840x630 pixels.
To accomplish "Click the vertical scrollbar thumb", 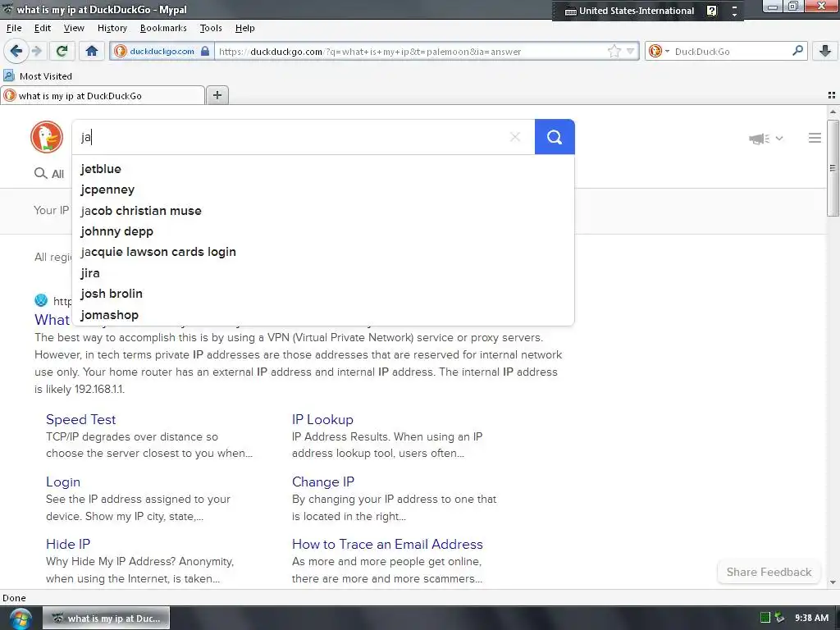I will pos(833,167).
